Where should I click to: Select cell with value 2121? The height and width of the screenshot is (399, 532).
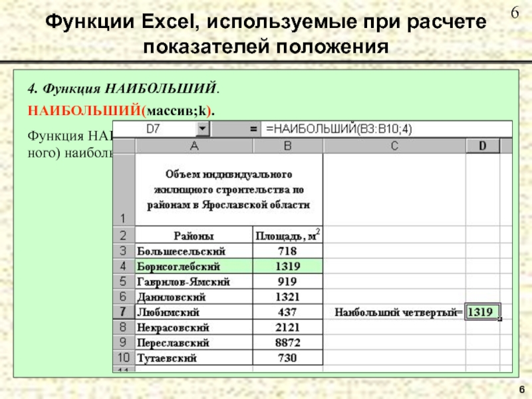click(x=288, y=327)
